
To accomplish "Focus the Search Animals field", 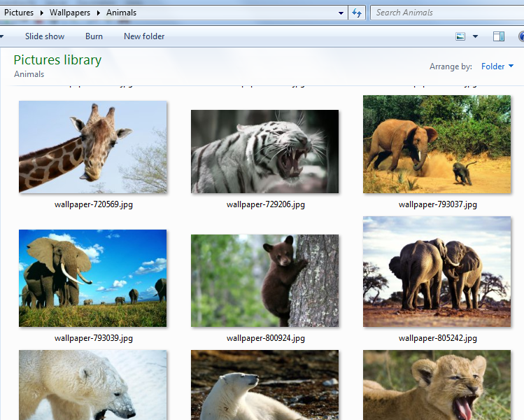I will pos(448,13).
